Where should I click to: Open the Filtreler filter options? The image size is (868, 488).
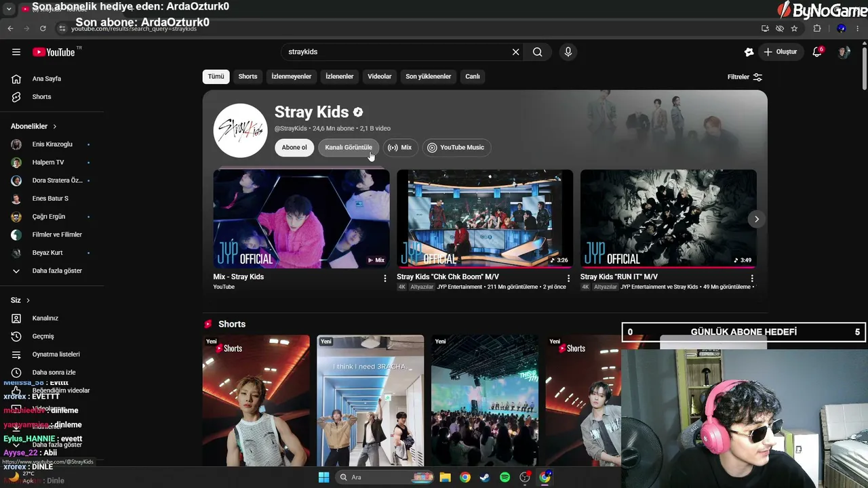click(x=745, y=77)
